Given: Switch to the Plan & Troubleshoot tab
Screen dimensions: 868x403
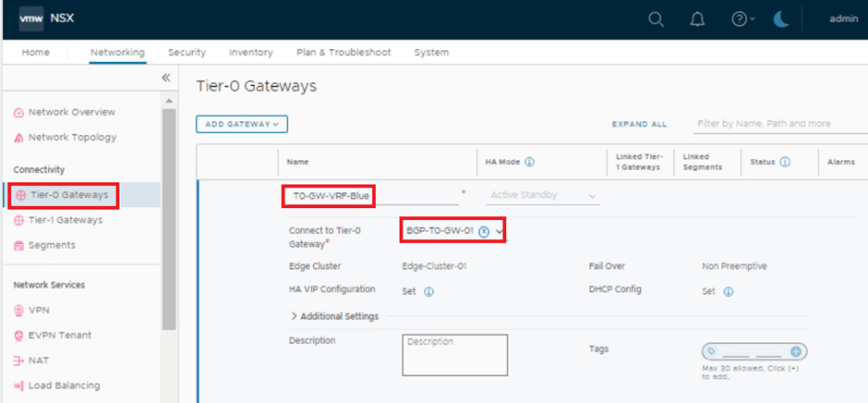Looking at the screenshot, I should (x=344, y=53).
